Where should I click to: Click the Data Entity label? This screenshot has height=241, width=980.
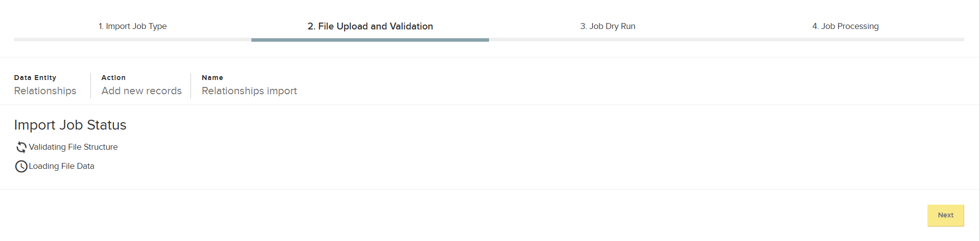click(35, 78)
